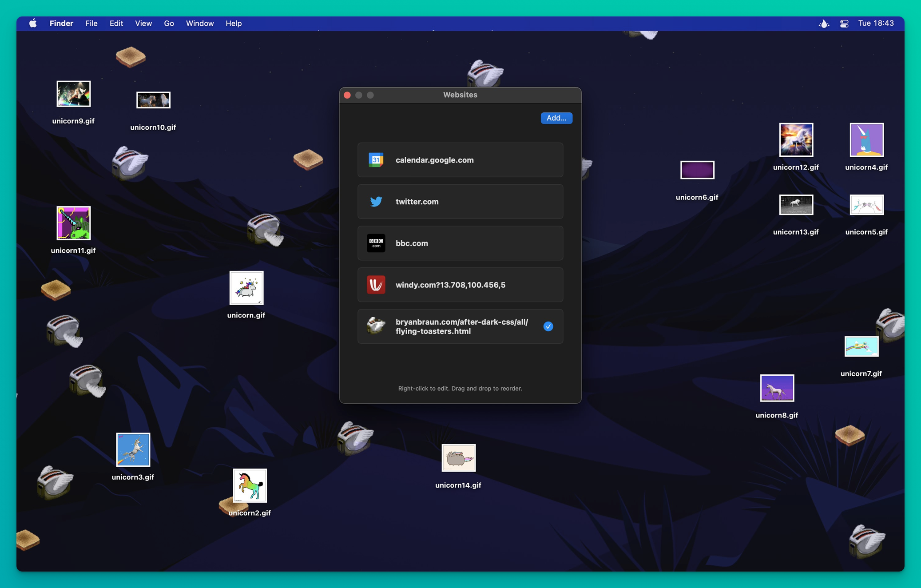Open Control Center in the menu bar
Image resolution: width=921 pixels, height=588 pixels.
click(x=844, y=24)
